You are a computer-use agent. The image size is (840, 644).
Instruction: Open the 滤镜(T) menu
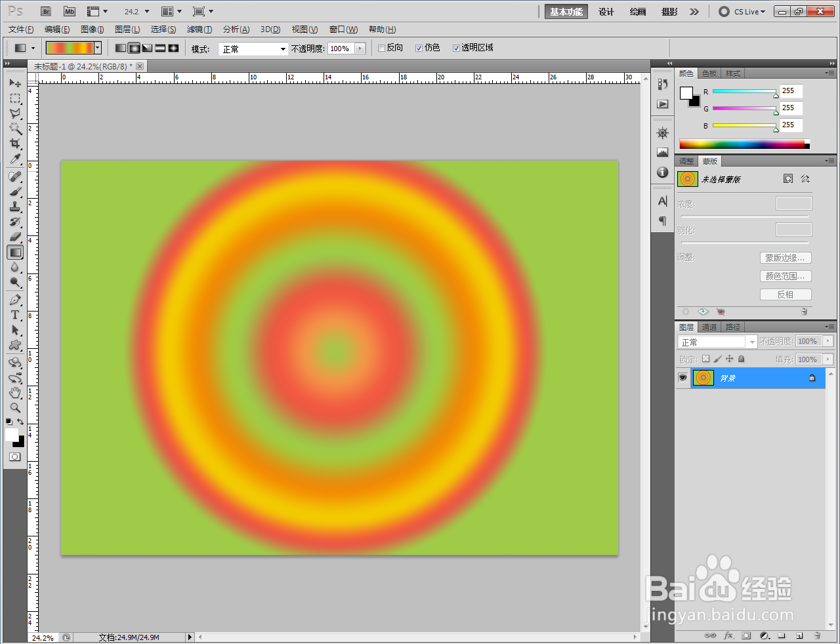coord(199,30)
